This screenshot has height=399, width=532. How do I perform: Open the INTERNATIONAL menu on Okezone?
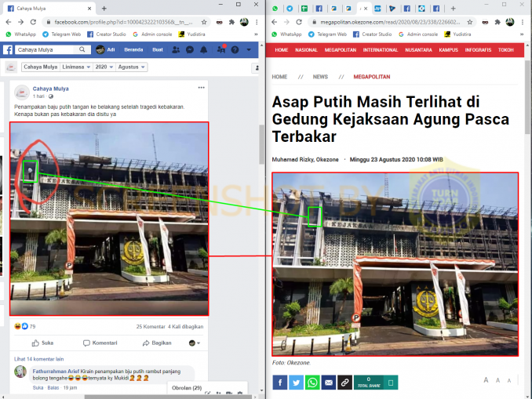tap(381, 50)
